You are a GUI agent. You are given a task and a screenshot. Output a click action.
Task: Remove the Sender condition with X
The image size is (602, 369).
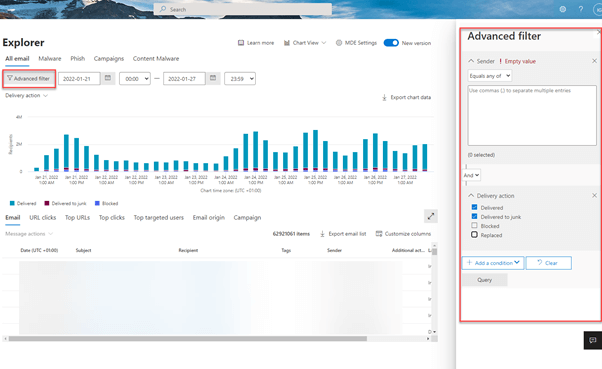coord(594,61)
